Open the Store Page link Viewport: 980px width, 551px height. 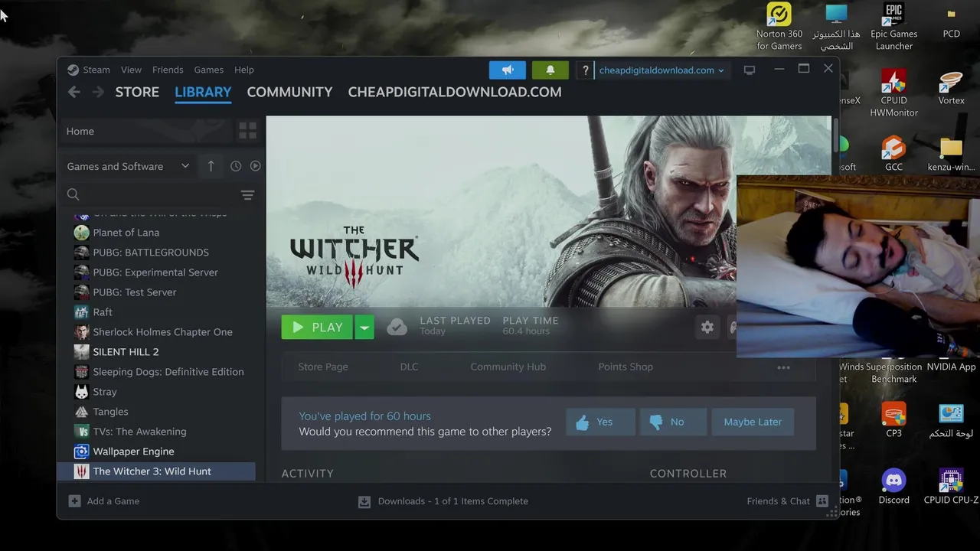click(323, 367)
